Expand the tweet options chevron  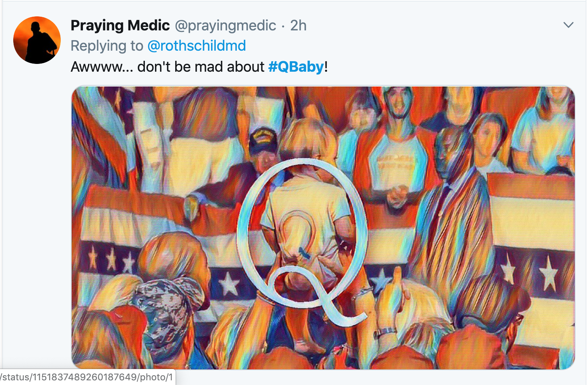point(568,25)
